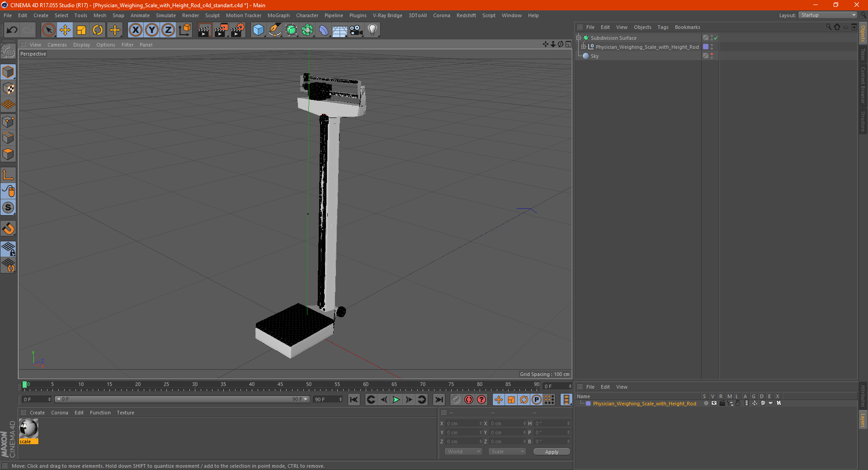This screenshot has height=470, width=868.
Task: Click layer color swatch on Physician object
Action: [x=706, y=47]
